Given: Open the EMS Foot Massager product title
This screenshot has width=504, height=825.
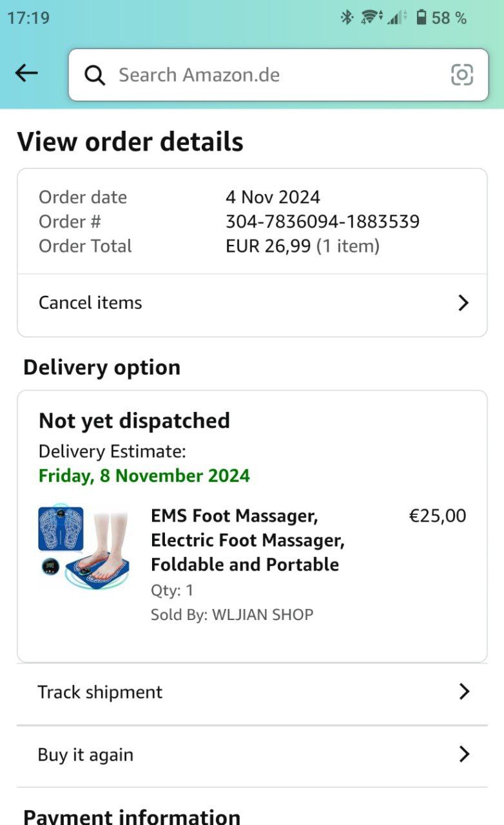Looking at the screenshot, I should 247,540.
